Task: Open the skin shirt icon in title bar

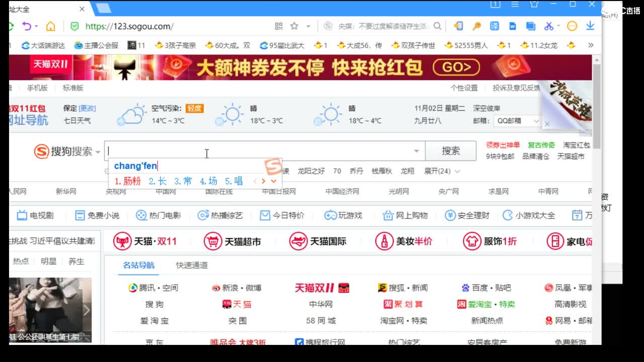Action: 534,4
